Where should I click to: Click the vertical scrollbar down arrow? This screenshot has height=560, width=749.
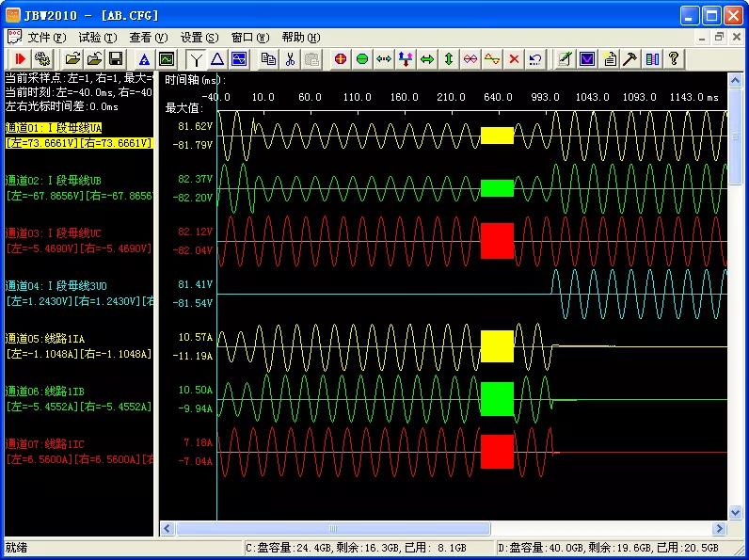coord(737,511)
